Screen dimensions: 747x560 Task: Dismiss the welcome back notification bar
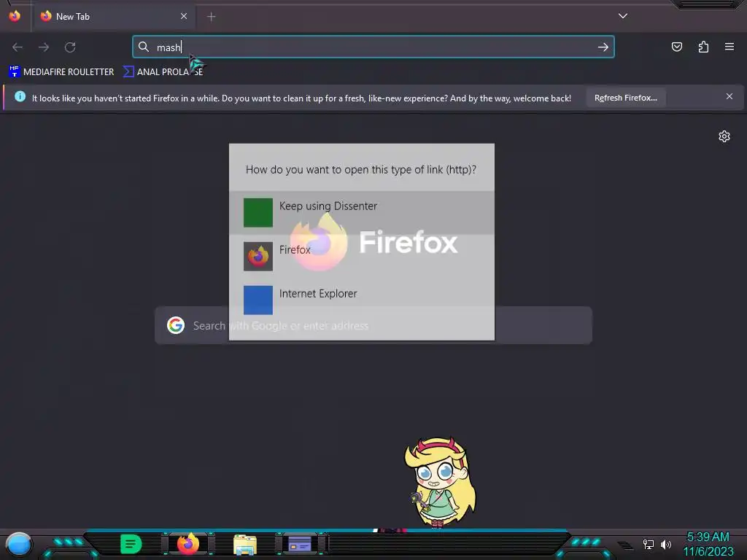pos(729,97)
